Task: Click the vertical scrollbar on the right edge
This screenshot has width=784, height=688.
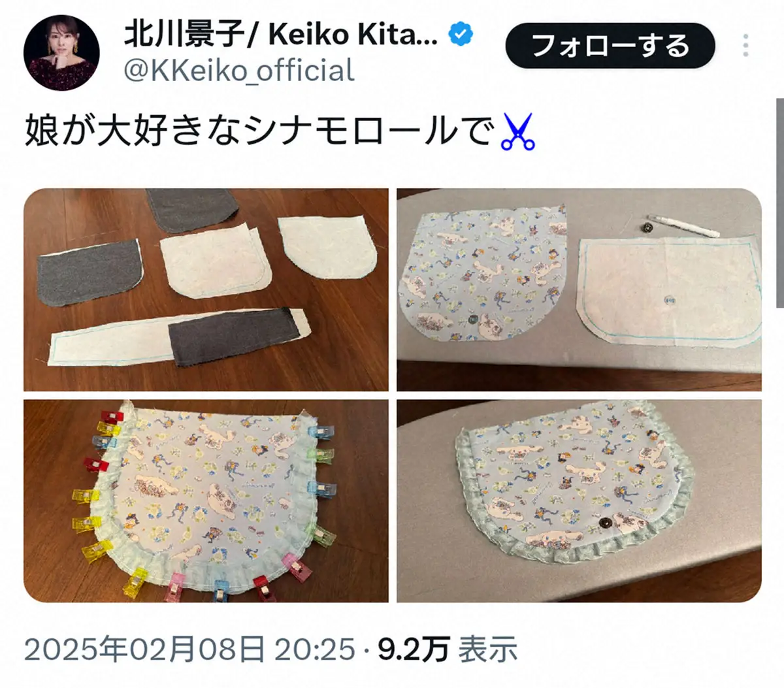Action: 779,203
